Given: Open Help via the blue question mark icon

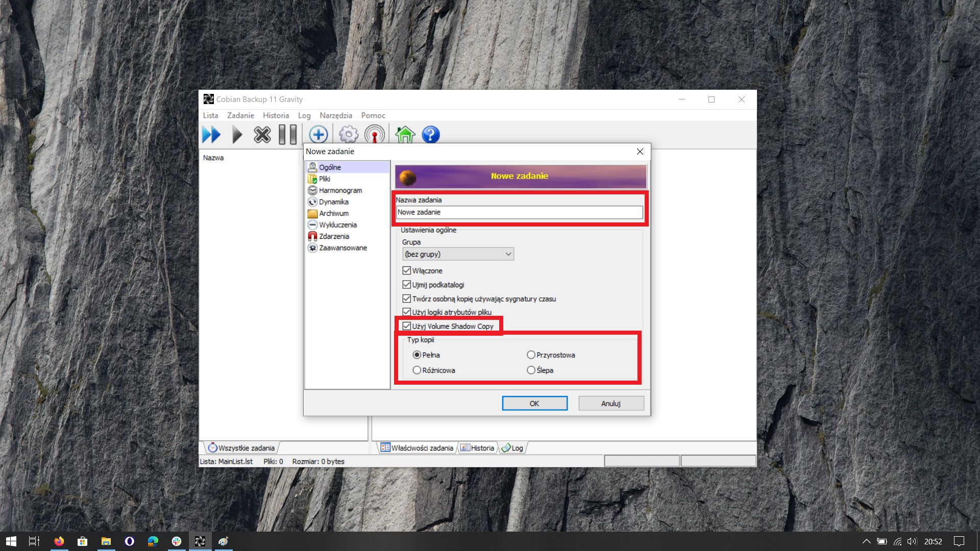Looking at the screenshot, I should pos(431,135).
